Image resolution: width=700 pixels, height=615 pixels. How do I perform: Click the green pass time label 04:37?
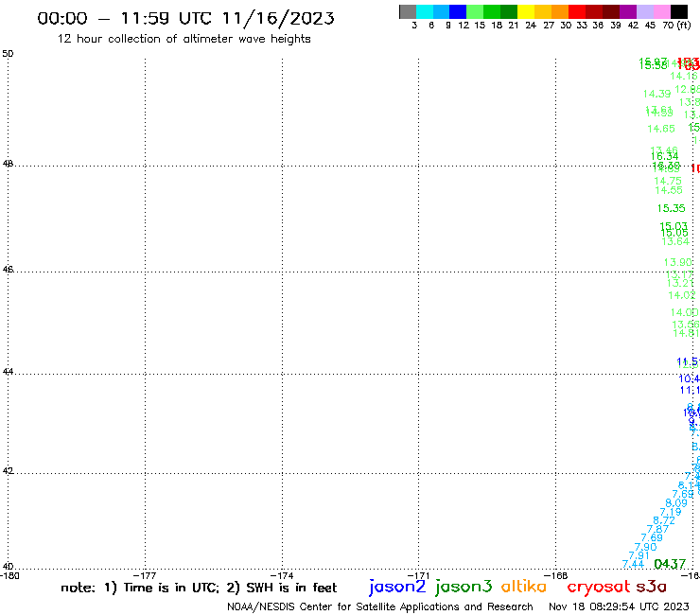click(x=670, y=564)
